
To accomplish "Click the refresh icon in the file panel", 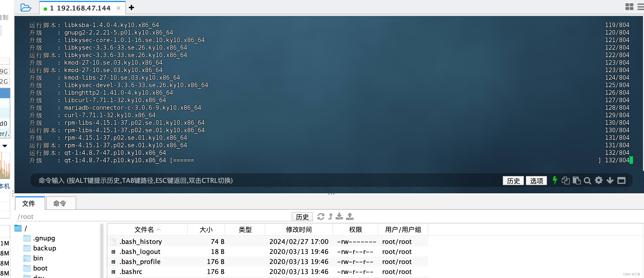I will [x=321, y=216].
